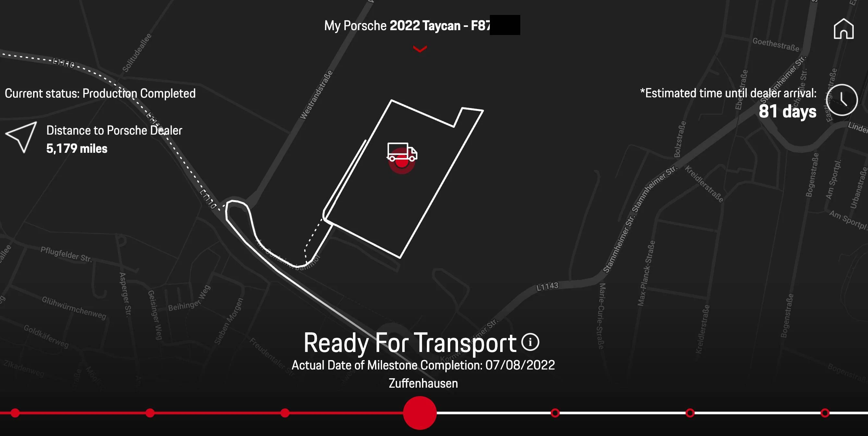Select the first upcoming hollow milestone
Screen dimensions: 868x436
pos(555,413)
